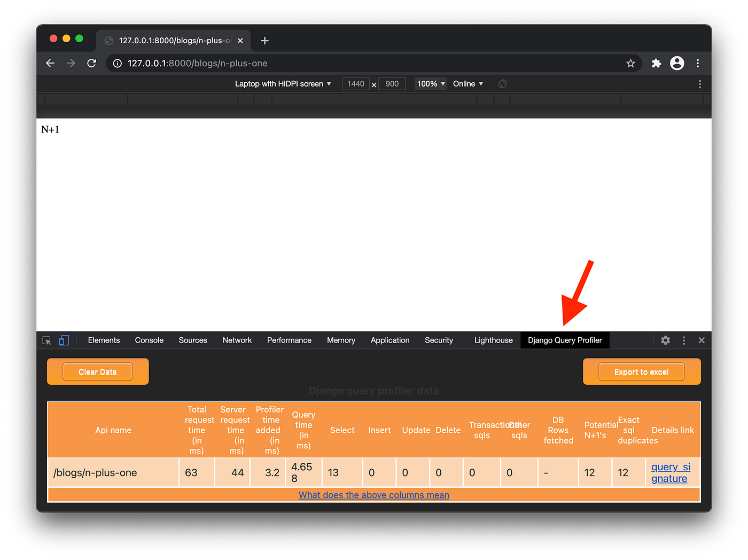Click the URL address bar

coord(374,63)
